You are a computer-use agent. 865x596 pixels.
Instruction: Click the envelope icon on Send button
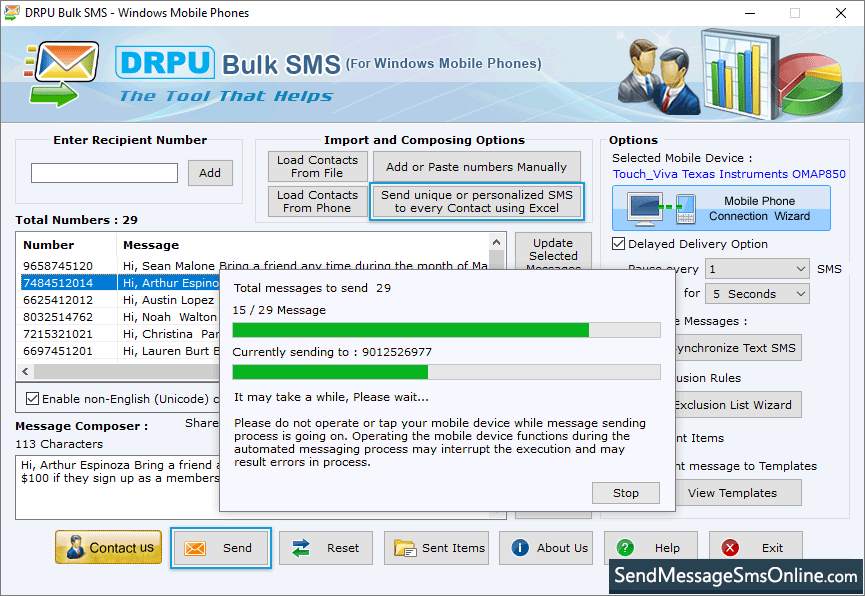click(195, 548)
